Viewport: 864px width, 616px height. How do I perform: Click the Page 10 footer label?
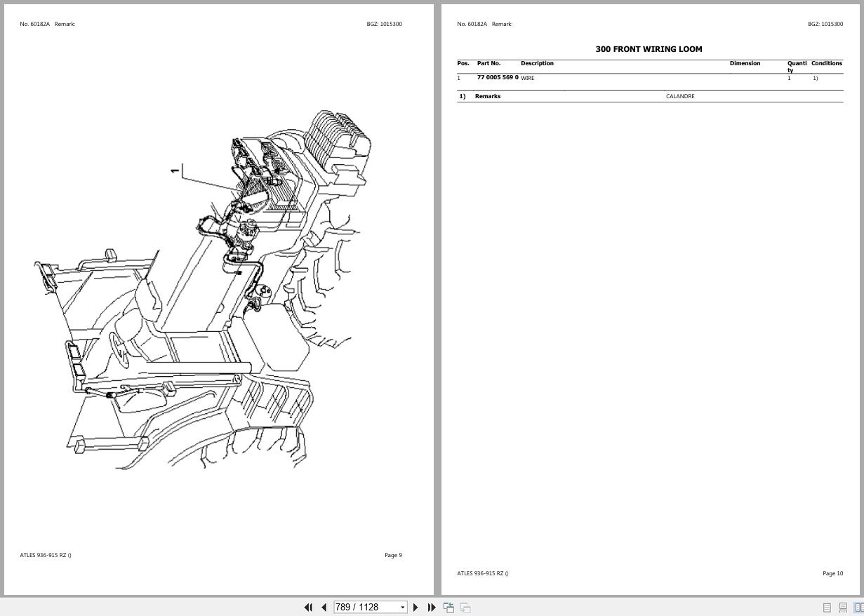[833, 573]
